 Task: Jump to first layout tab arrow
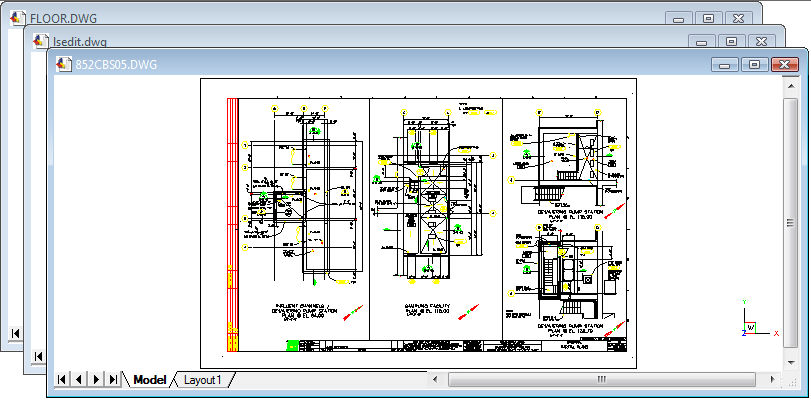point(63,380)
